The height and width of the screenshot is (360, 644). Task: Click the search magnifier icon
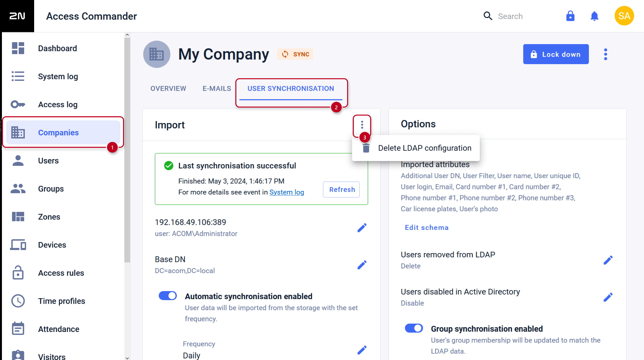click(x=488, y=16)
